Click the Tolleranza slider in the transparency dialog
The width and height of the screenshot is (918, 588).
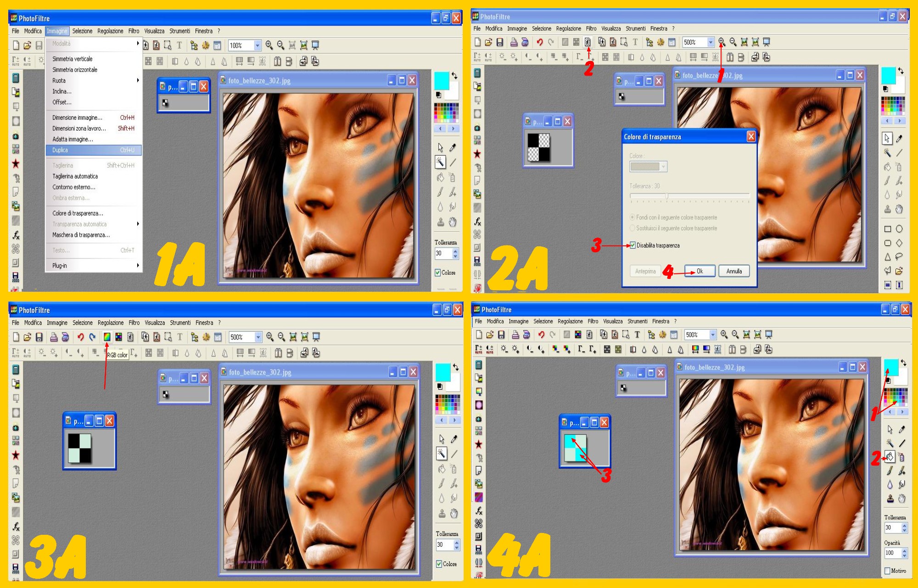coord(667,196)
